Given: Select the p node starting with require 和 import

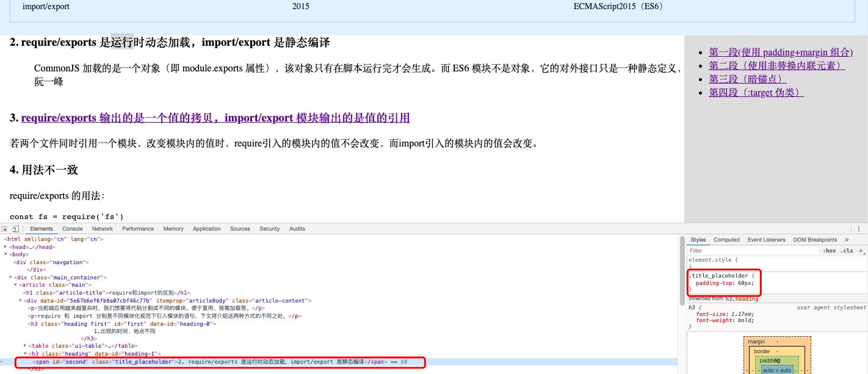Looking at the screenshot, I should 165,316.
